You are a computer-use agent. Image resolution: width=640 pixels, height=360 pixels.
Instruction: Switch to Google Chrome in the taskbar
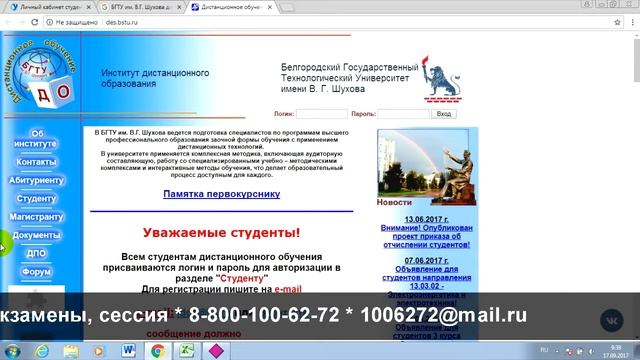(158, 351)
